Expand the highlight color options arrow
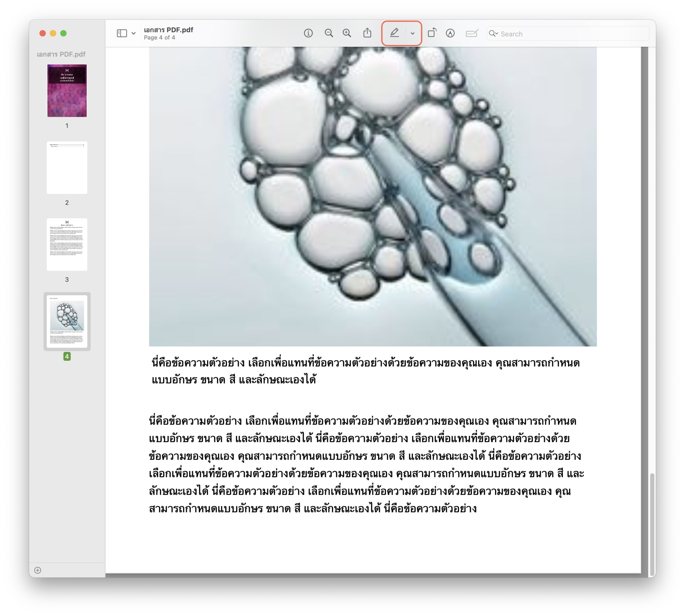 point(413,33)
